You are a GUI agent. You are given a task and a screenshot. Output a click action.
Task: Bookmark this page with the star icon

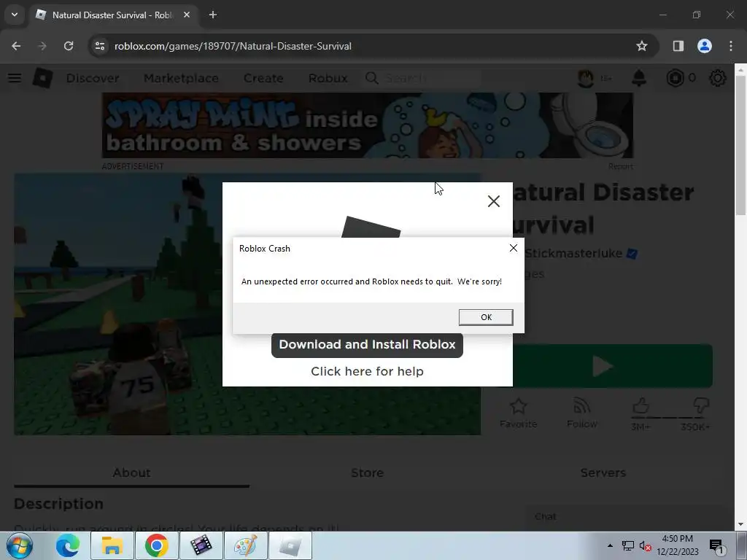click(x=642, y=46)
